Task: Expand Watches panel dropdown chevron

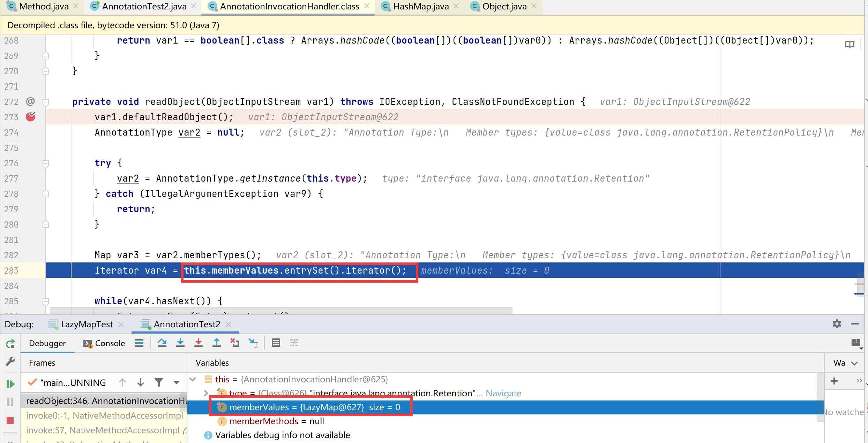Action: pos(854,363)
